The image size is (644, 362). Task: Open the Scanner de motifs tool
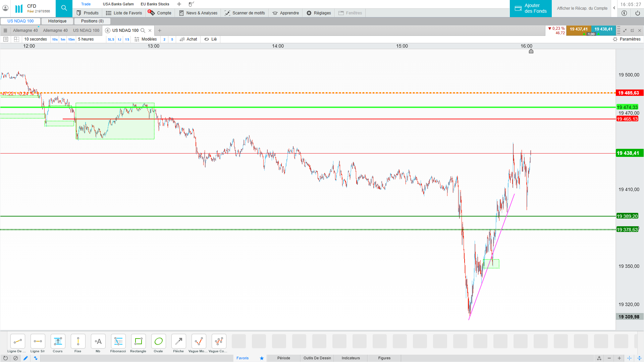(x=245, y=13)
